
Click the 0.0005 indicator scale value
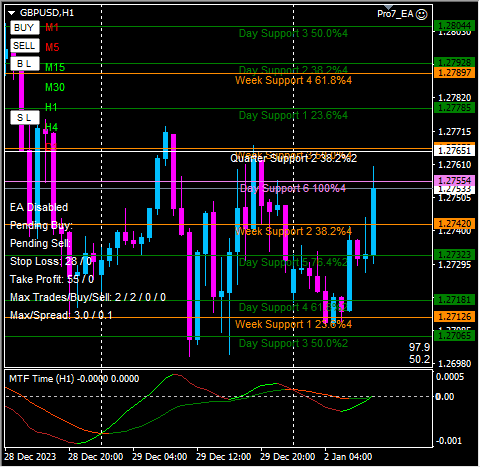pyautogui.click(x=450, y=377)
